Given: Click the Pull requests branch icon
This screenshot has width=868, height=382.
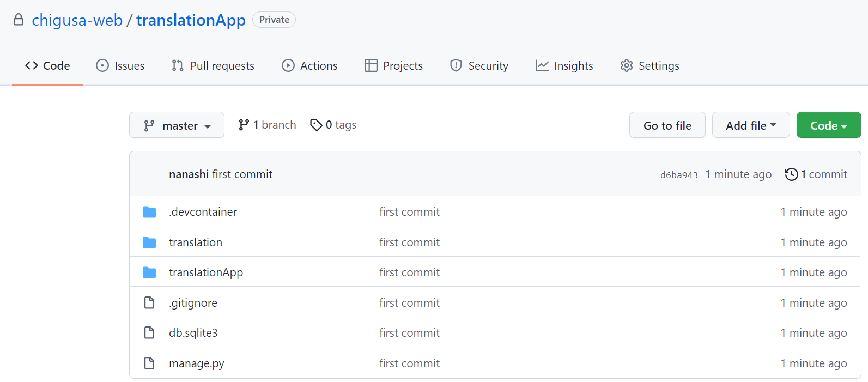Looking at the screenshot, I should (178, 65).
